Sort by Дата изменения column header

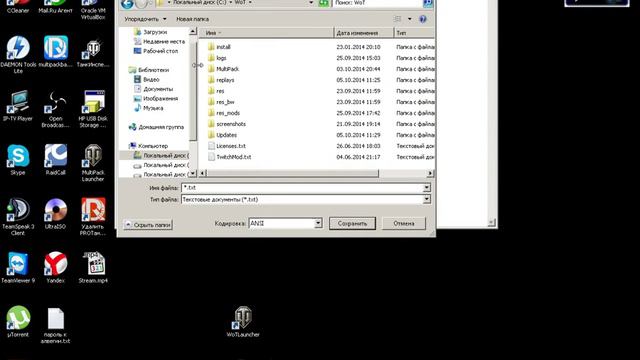[364, 33]
